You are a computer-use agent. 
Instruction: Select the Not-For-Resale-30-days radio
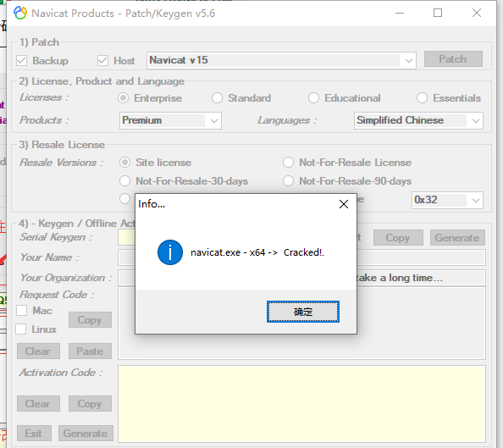point(124,181)
